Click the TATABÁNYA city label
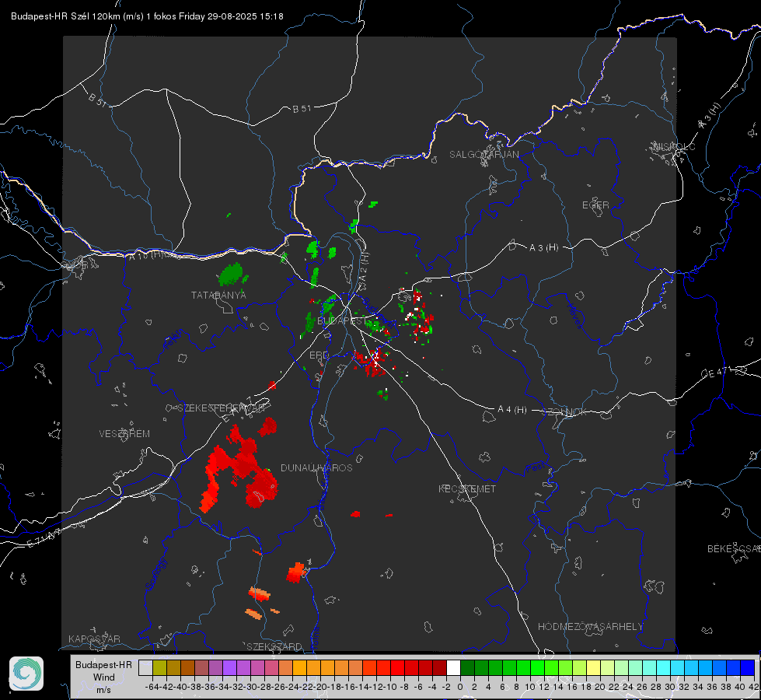Viewport: 761px width, 700px height. (218, 295)
